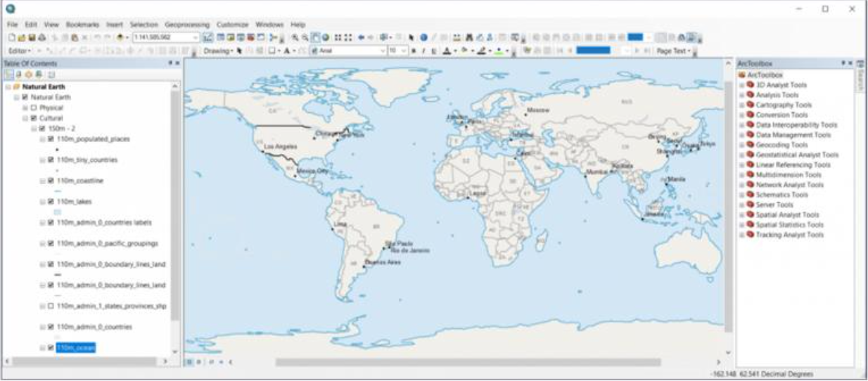This screenshot has height=381, width=868.
Task: Collapse the Cultural group layer
Action: pos(25,118)
